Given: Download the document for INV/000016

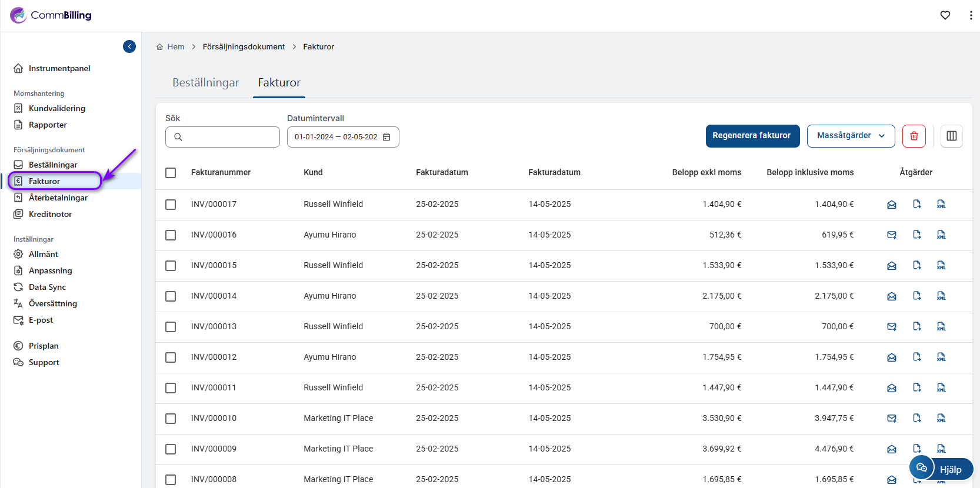Looking at the screenshot, I should click(916, 235).
